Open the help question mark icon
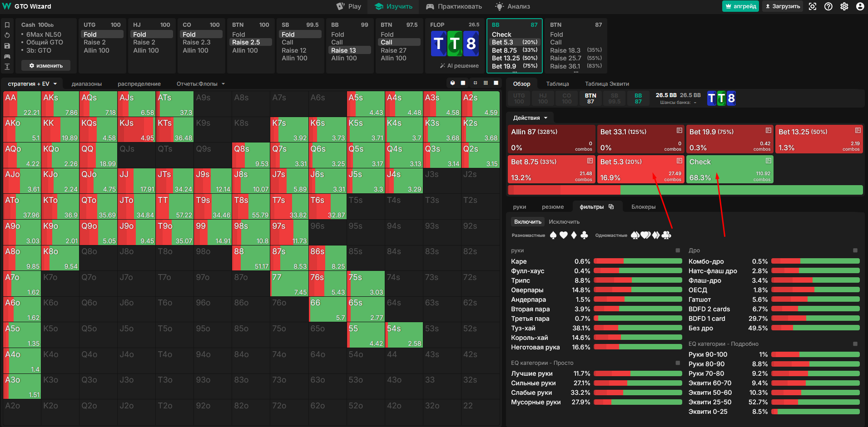The width and height of the screenshot is (868, 427). pyautogui.click(x=828, y=6)
